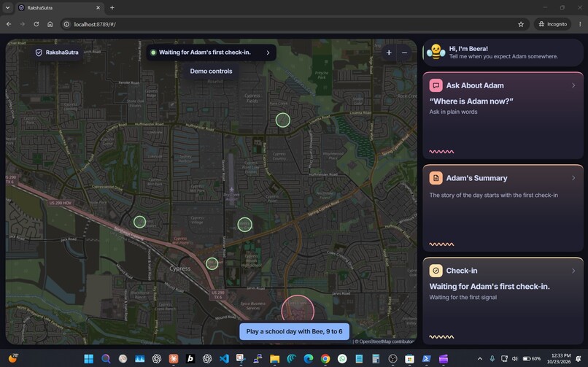
Task: Click "Where is Adam now?" prompt text
Action: [x=471, y=101]
